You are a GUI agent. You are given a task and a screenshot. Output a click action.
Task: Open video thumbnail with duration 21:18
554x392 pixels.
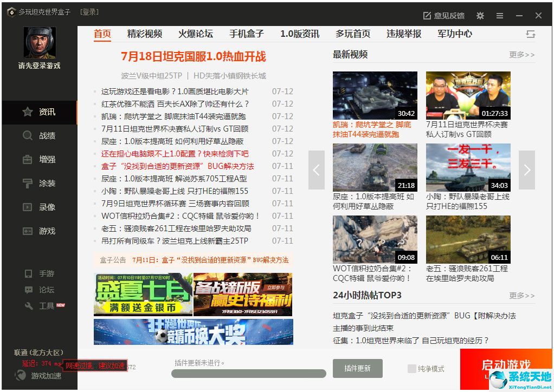tap(375, 168)
